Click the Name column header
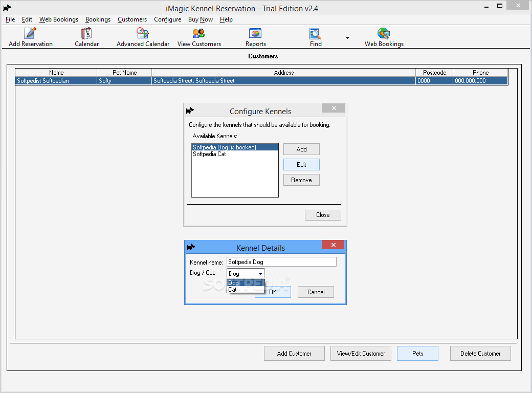The width and height of the screenshot is (532, 393). [x=56, y=73]
